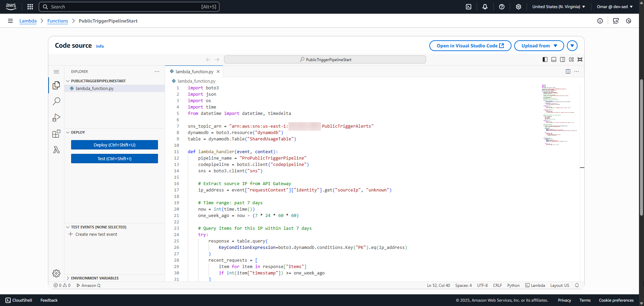Viewport: 644px width, 306px height.
Task: Toggle the side navigation hamburger menu
Action: [10, 21]
